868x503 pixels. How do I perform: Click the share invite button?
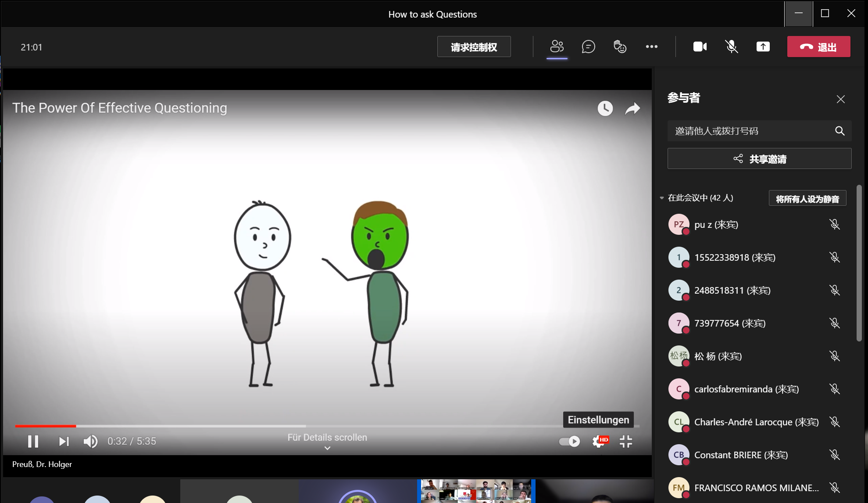[759, 158]
